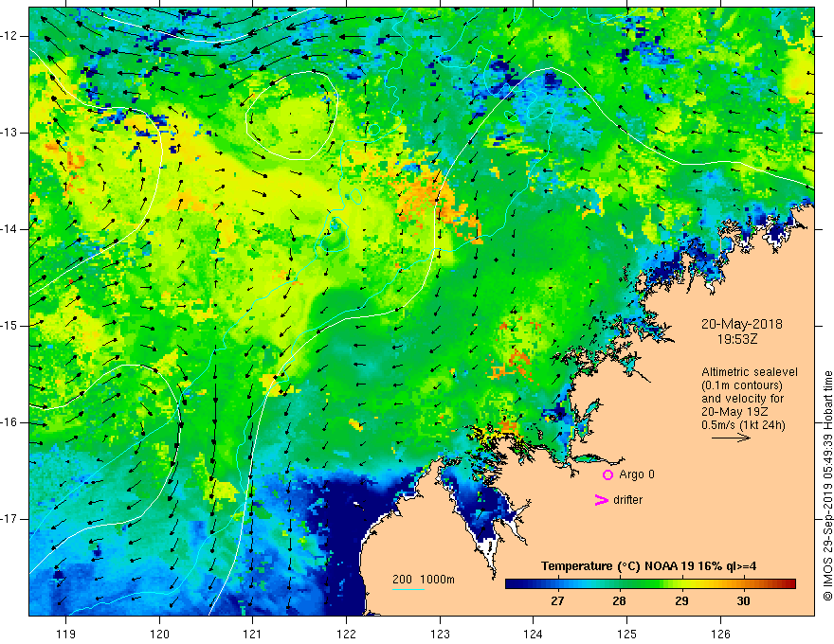Click the 0.5m/s velocity scale arrow

pyautogui.click(x=731, y=438)
